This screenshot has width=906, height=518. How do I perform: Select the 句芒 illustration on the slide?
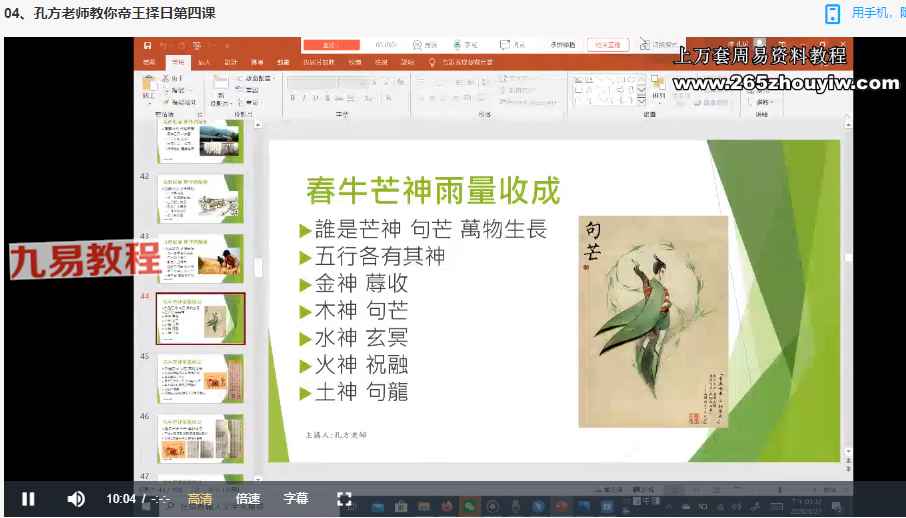[x=653, y=322]
